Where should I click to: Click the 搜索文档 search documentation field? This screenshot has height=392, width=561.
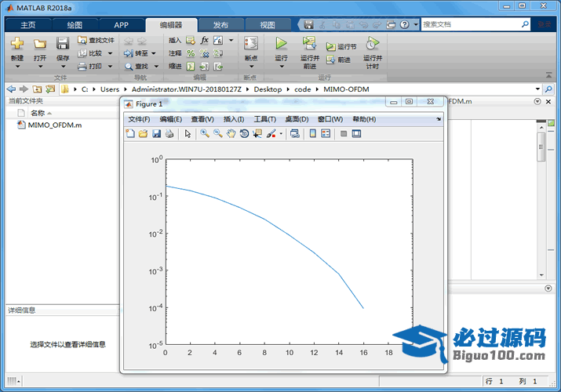[x=475, y=24]
